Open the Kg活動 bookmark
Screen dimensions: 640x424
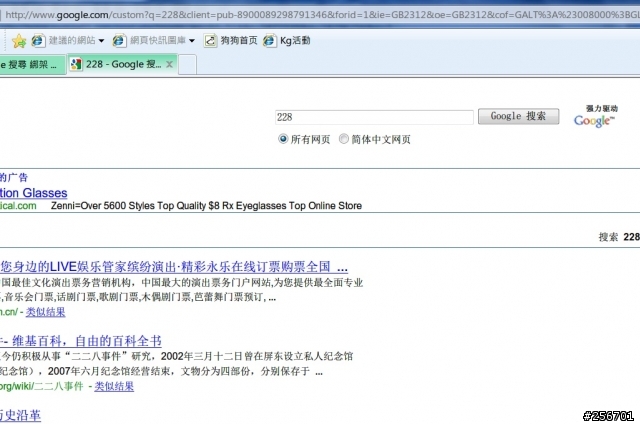point(295,40)
